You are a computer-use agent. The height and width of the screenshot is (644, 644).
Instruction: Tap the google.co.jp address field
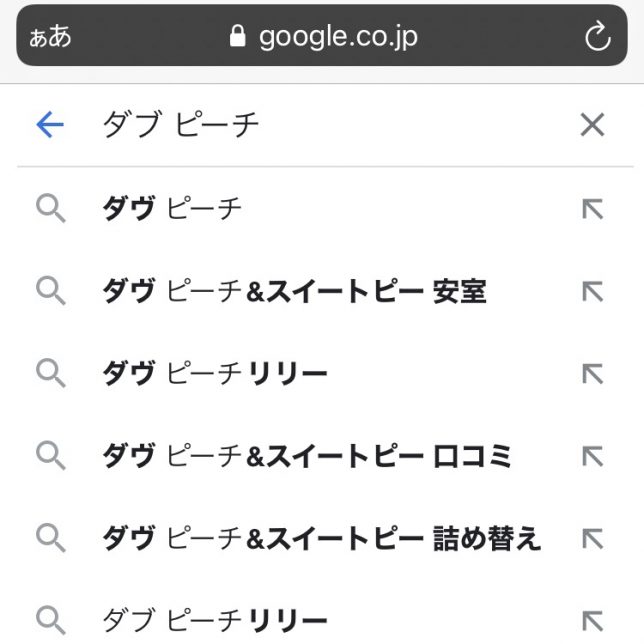point(337,38)
